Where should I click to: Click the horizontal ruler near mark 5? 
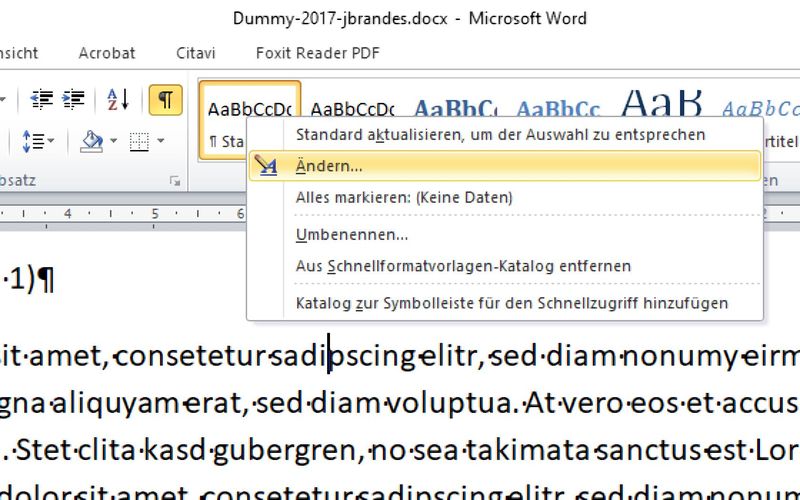(155, 214)
